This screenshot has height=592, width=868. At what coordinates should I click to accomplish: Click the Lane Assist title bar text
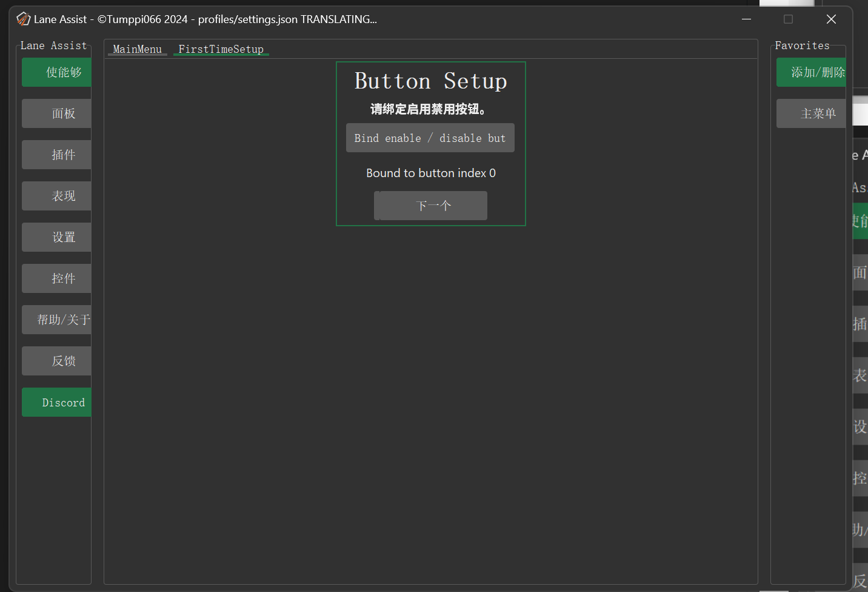click(205, 19)
